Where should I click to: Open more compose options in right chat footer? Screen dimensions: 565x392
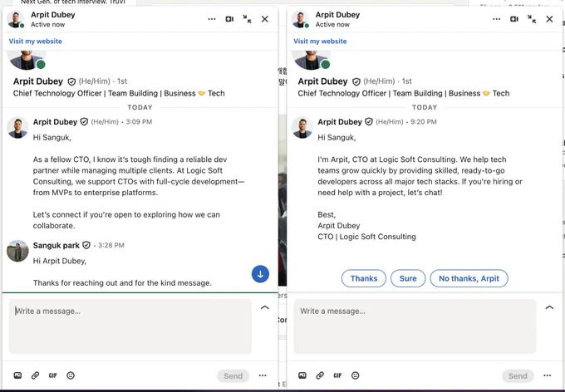[548, 375]
